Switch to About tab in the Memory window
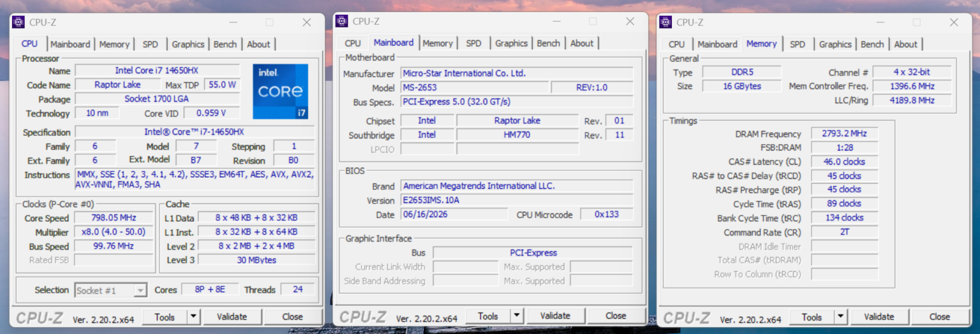 pos(906,44)
